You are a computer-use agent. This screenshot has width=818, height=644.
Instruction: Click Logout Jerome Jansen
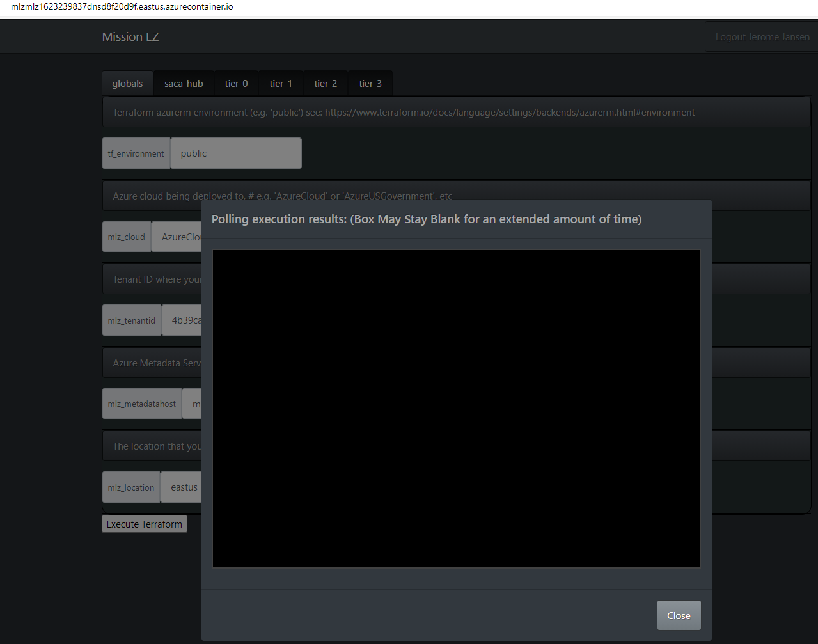761,36
